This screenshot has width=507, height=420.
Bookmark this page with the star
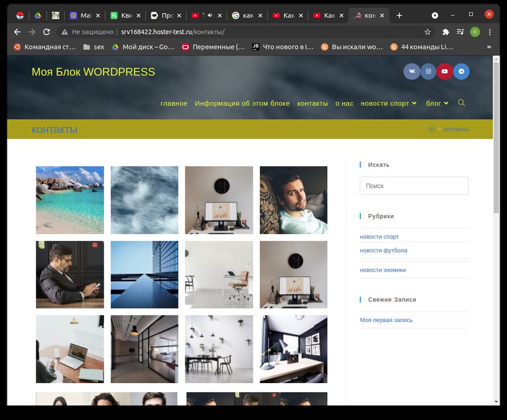pos(427,32)
